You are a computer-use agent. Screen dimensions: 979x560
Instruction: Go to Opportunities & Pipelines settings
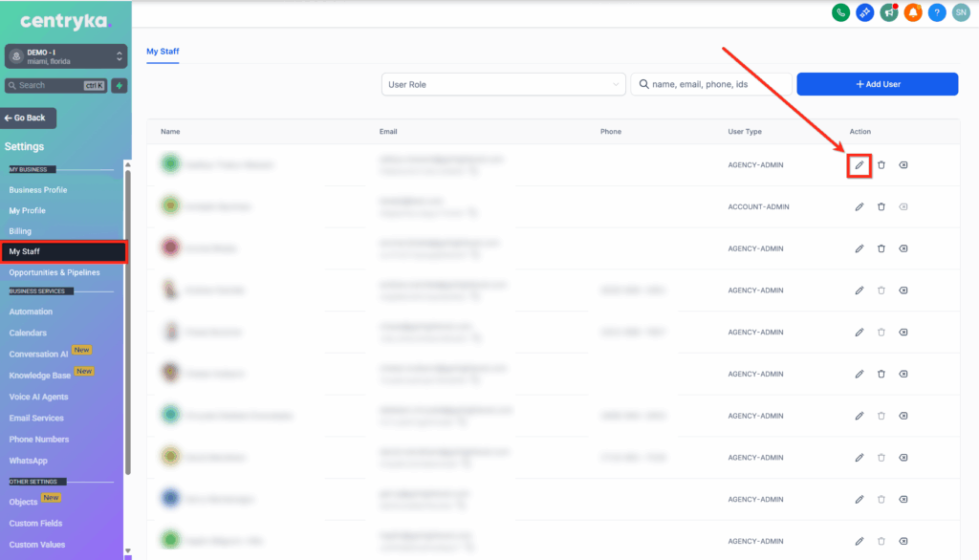[54, 272]
